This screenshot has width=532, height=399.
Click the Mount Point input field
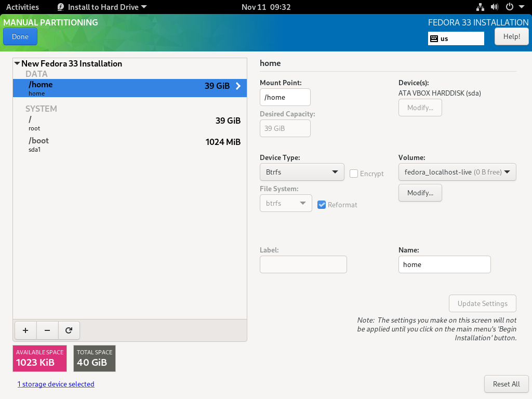(285, 97)
